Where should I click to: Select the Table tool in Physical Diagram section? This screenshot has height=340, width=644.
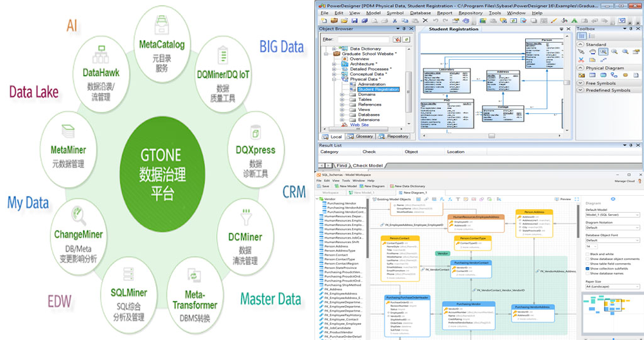[592, 75]
